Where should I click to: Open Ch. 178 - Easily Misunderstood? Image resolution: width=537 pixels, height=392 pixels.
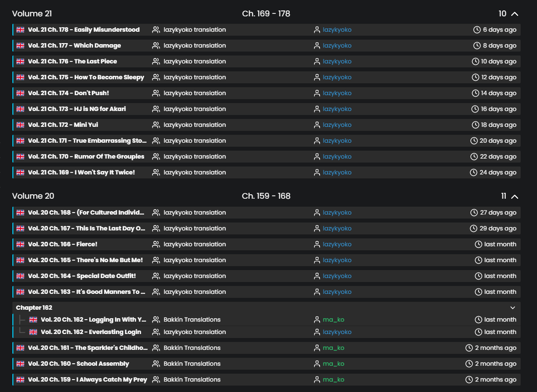84,30
